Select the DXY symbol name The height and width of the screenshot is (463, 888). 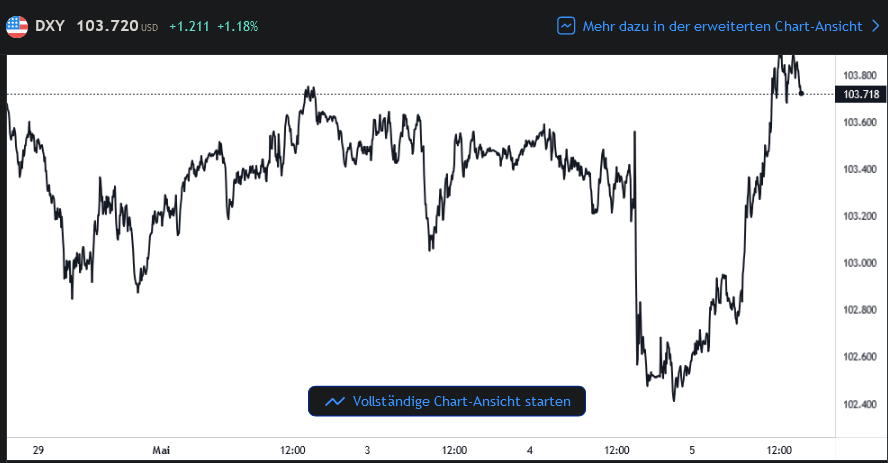50,26
